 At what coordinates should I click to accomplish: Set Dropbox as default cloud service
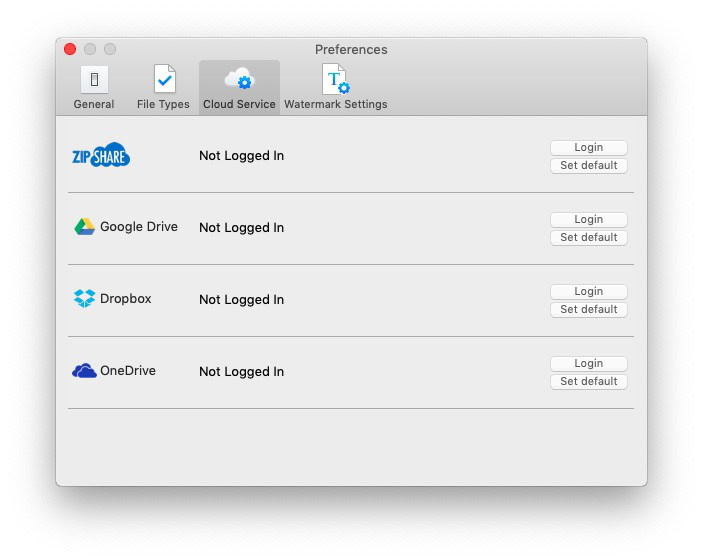point(589,309)
